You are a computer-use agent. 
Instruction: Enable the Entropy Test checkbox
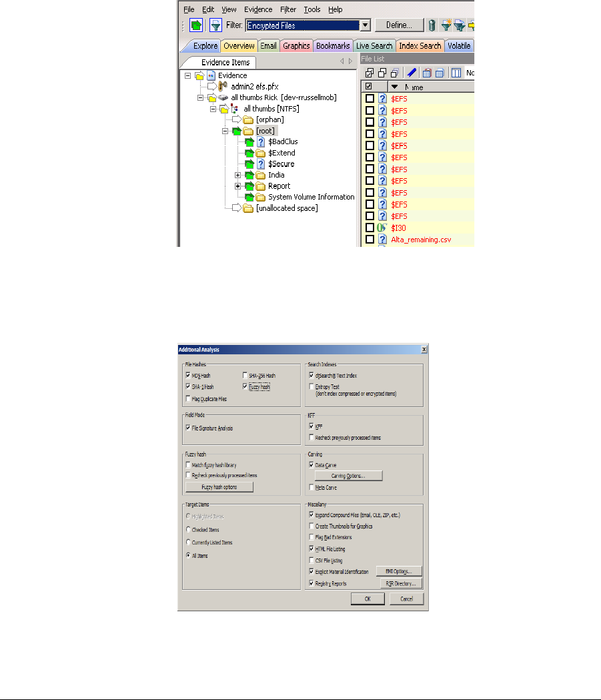pyautogui.click(x=312, y=386)
